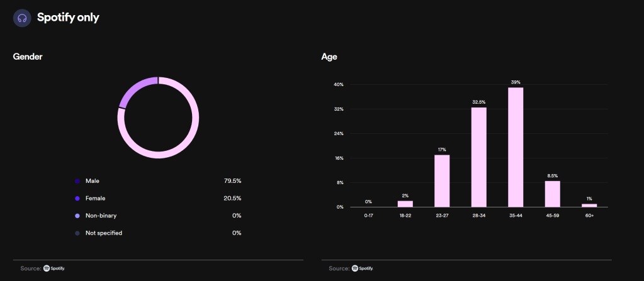Screen dimensions: 644x281
Task: Click the 35-44 age bar
Action: pyautogui.click(x=516, y=147)
